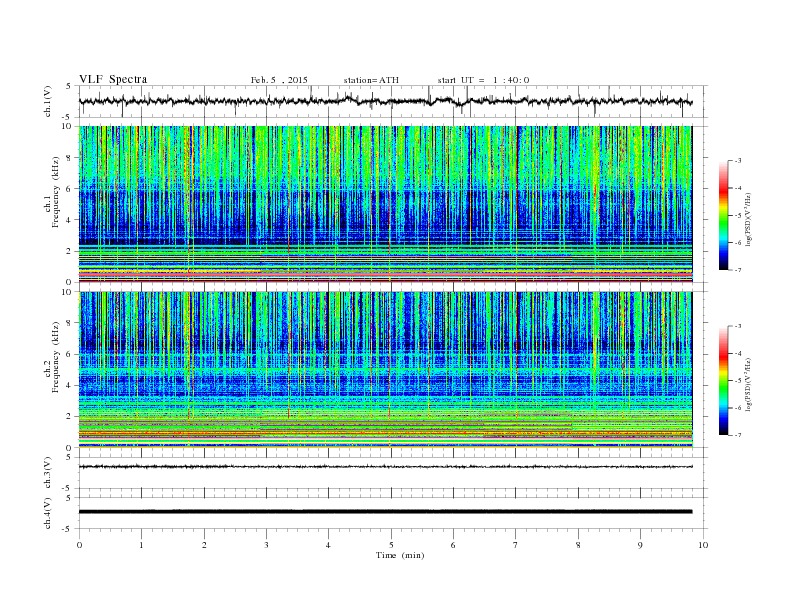792x612 pixels.
Task: Click the ch.1 spectrogram color scale bar
Action: pyautogui.click(x=723, y=216)
